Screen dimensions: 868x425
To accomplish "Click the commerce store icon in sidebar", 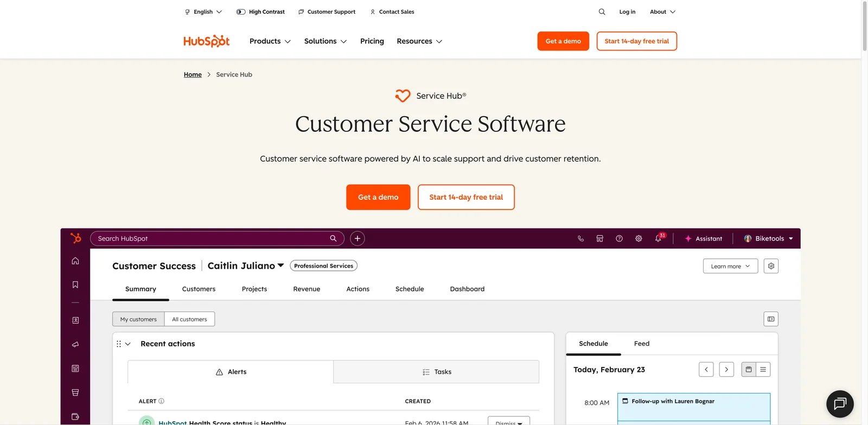I will (75, 392).
